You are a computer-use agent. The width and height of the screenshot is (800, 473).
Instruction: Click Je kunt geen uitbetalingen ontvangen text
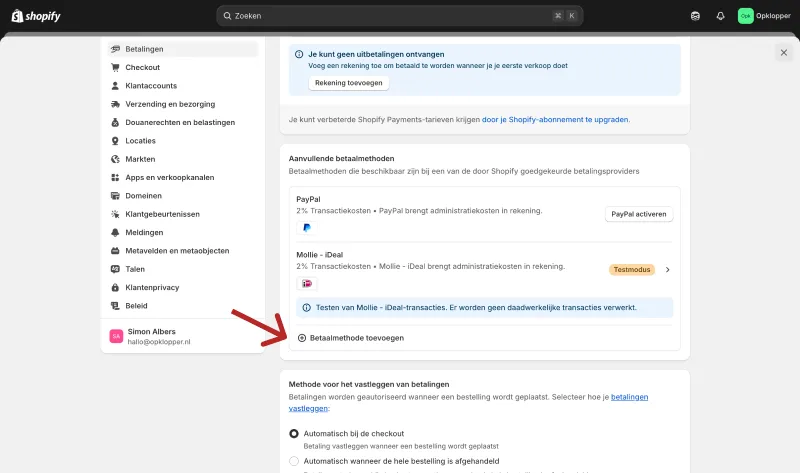[376, 54]
